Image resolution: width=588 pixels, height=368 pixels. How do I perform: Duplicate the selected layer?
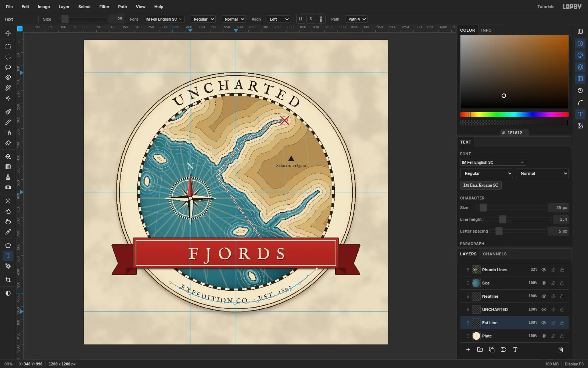click(492, 350)
